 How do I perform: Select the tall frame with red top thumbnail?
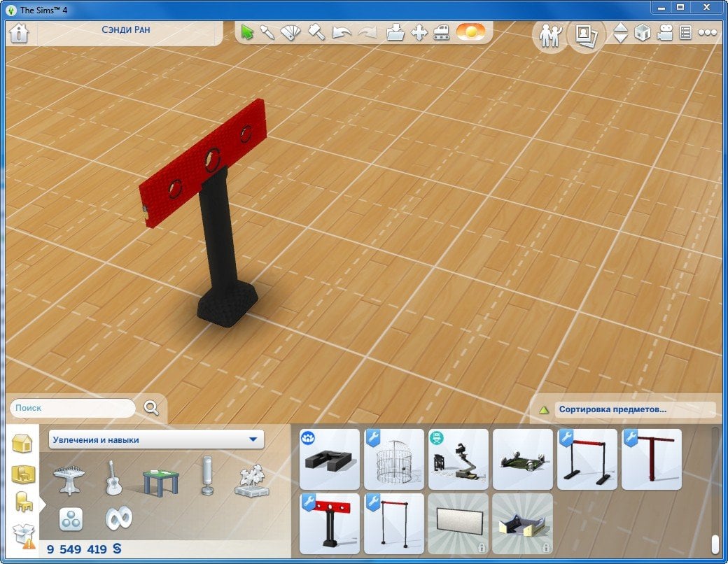click(x=394, y=523)
